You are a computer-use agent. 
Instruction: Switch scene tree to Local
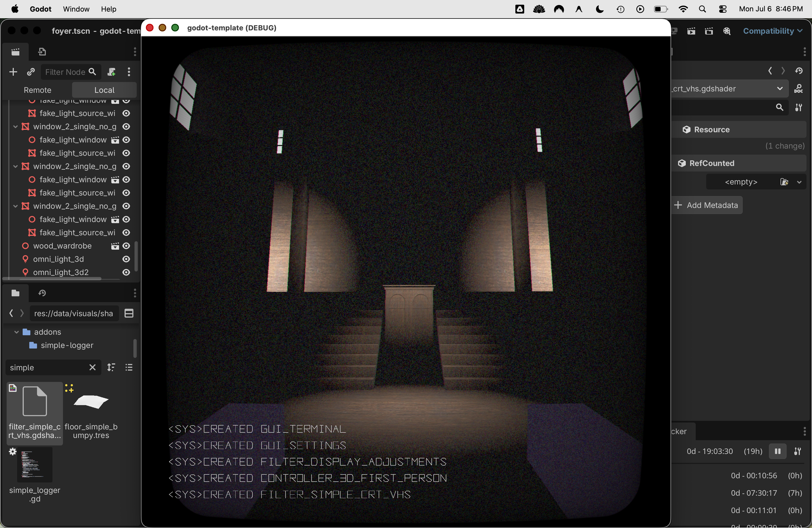[104, 90]
